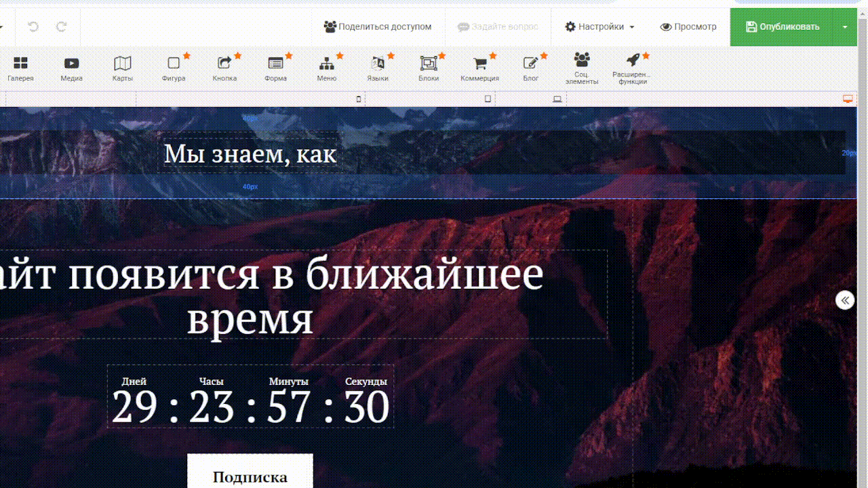The image size is (868, 488).
Task: Expand the Настройки settings dropdown
Action: click(x=599, y=27)
